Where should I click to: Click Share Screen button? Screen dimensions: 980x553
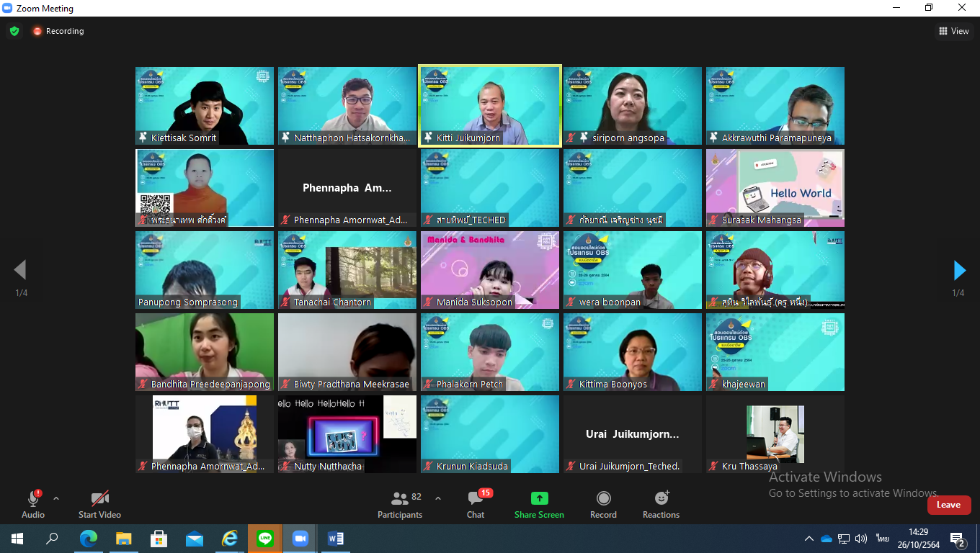[539, 504]
